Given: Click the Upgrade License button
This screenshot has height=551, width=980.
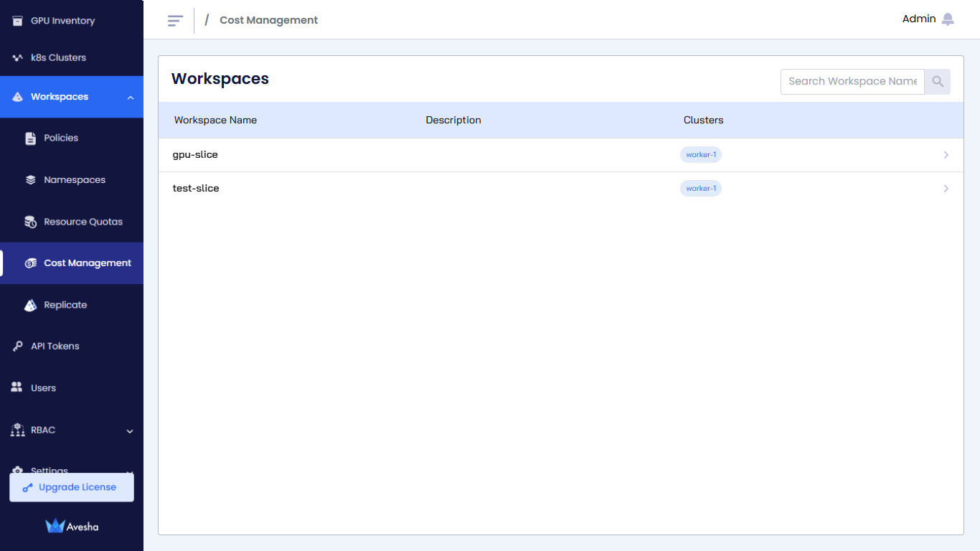Looking at the screenshot, I should [x=72, y=487].
